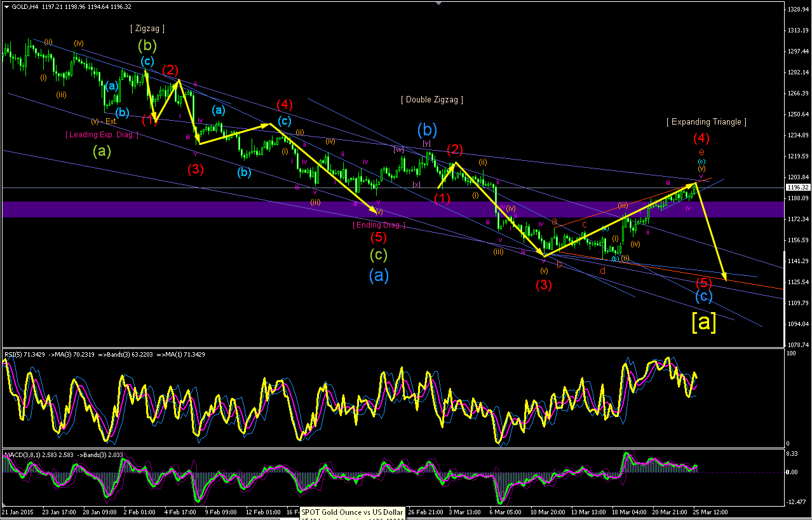Open the one-click trading triangle beside GOLD,H4

pyautogui.click(x=6, y=7)
